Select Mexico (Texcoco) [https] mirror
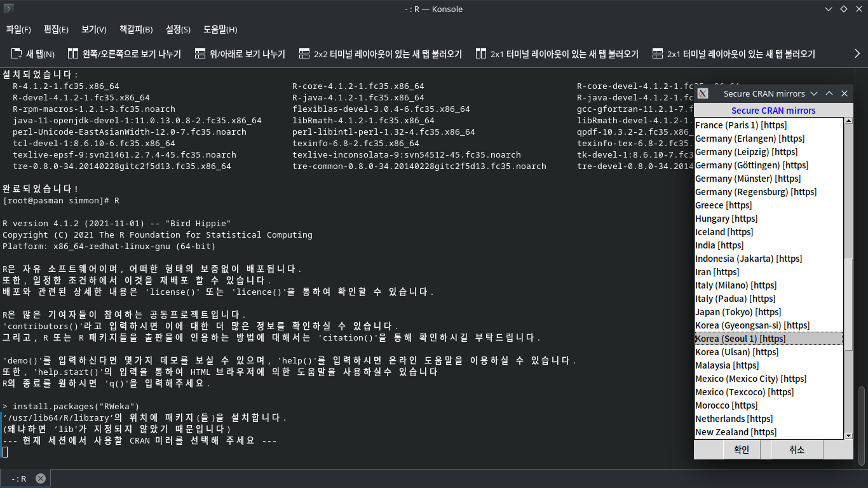This screenshot has height=488, width=868. [769, 392]
